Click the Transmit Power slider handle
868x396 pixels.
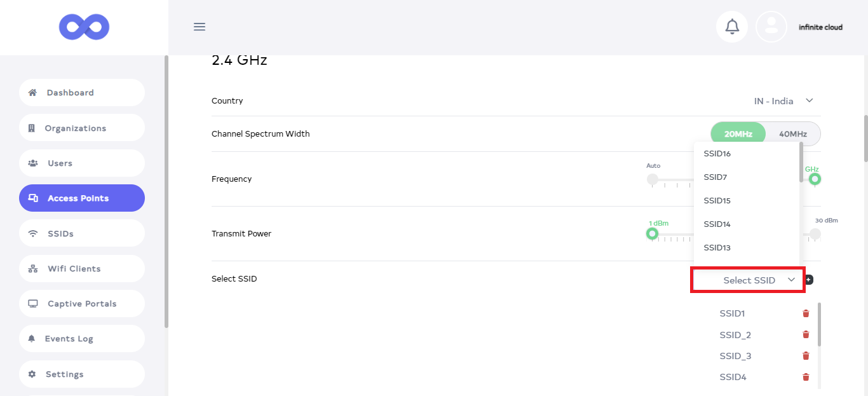(x=652, y=234)
